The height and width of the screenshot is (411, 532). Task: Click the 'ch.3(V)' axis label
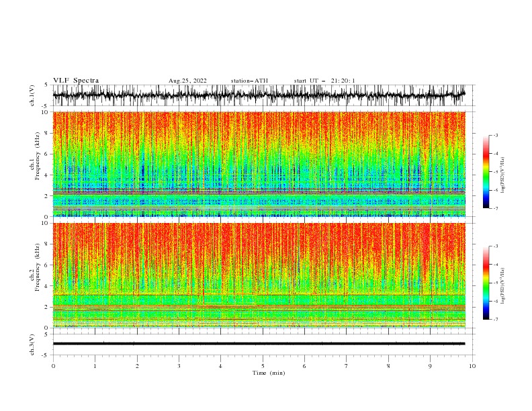32,345
